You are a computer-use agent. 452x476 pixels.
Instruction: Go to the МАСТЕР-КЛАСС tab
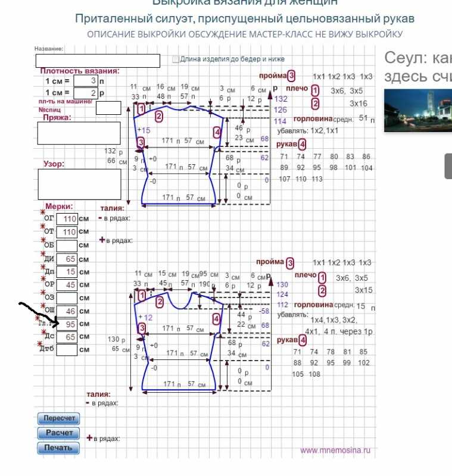coord(286,35)
